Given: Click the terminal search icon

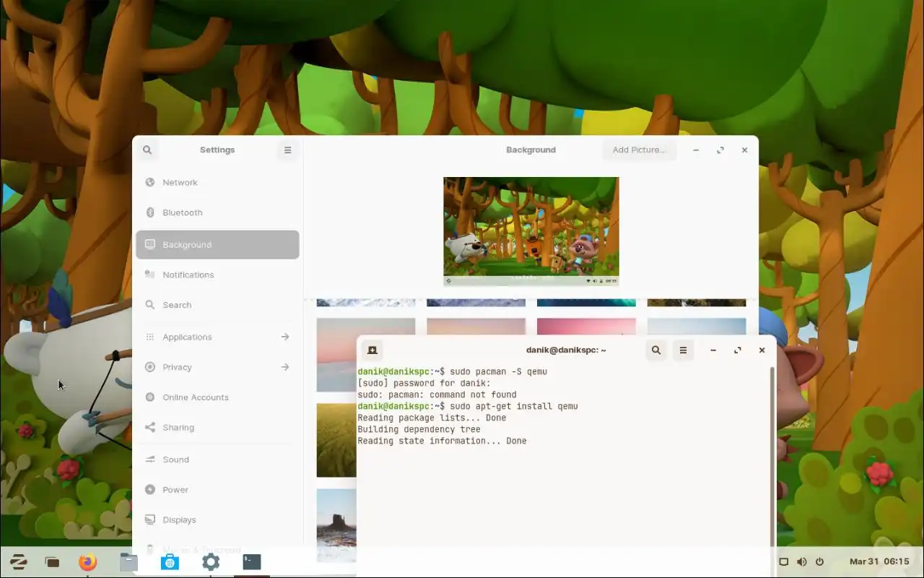Looking at the screenshot, I should (656, 350).
